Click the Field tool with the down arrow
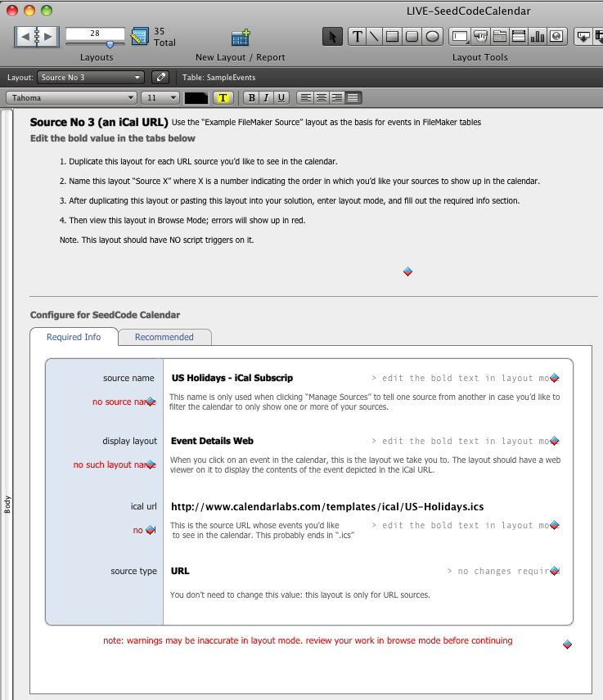The image size is (603, 700). tap(583, 37)
